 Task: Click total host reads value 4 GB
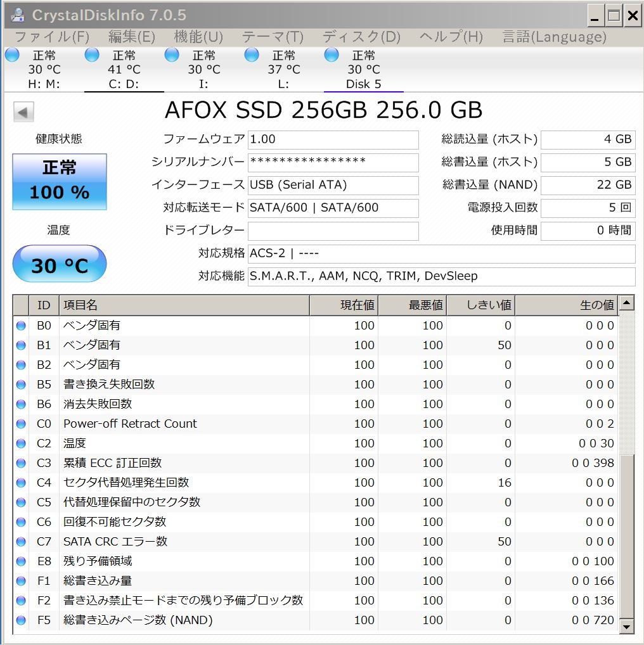(x=588, y=140)
